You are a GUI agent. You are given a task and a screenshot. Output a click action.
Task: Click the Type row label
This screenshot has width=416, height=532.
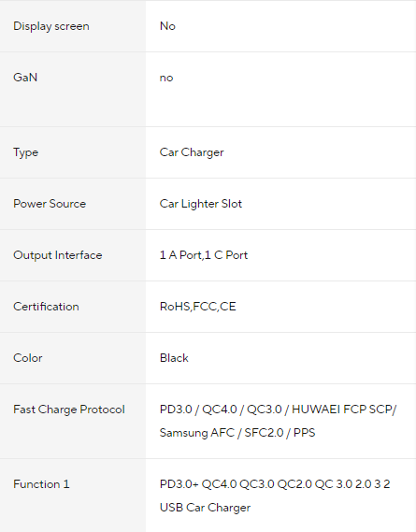(26, 152)
